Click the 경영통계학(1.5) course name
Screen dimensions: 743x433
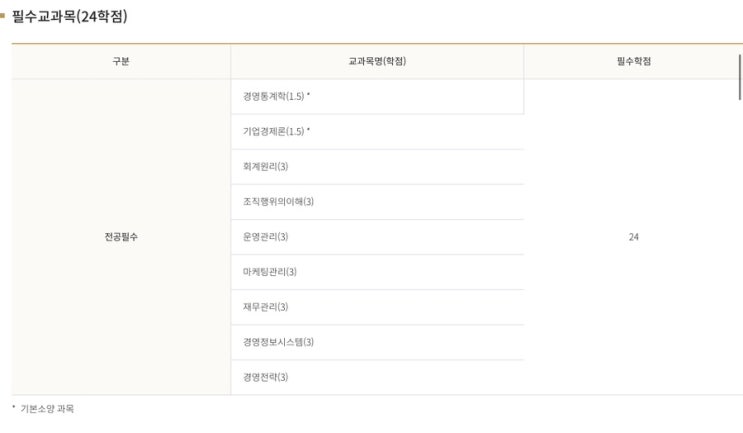pyautogui.click(x=273, y=97)
